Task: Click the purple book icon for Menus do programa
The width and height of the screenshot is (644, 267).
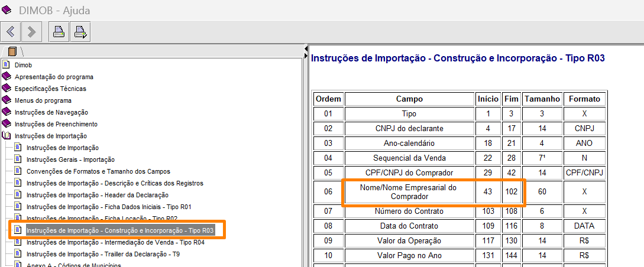Action: coord(6,100)
